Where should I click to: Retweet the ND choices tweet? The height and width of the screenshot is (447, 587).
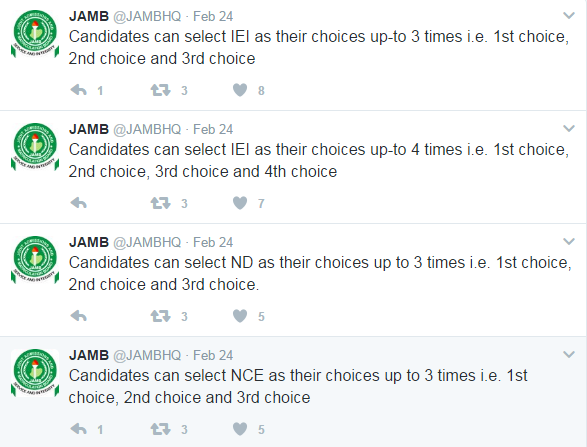coord(161,316)
